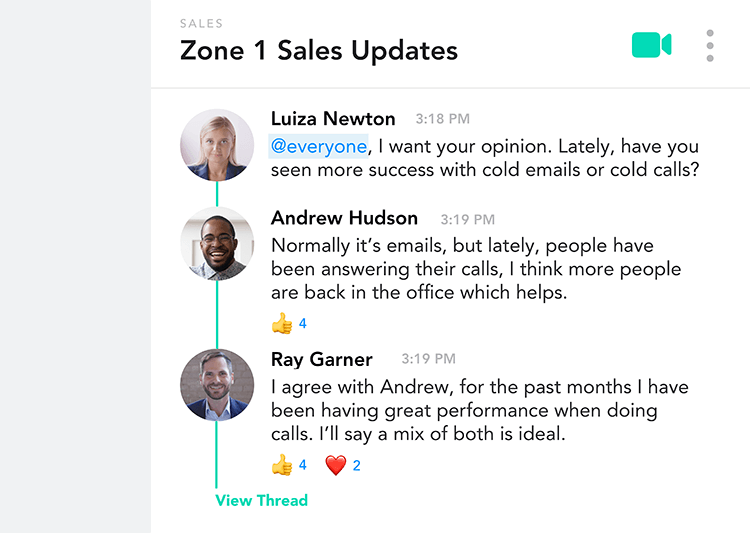Toggle thumbs-up reaction on Ray's message
This screenshot has height=533, width=750.
(288, 465)
